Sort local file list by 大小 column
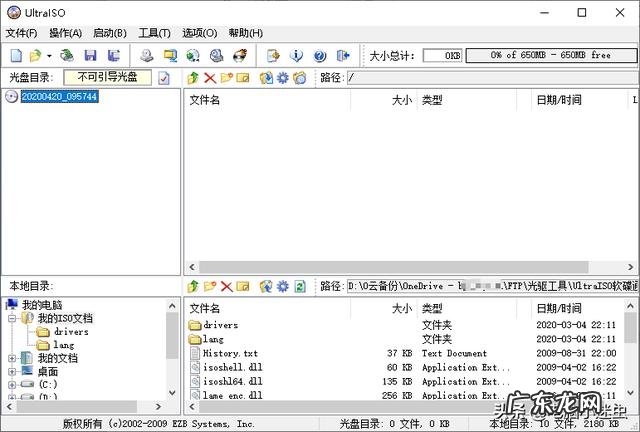This screenshot has width=640, height=432. [x=383, y=309]
